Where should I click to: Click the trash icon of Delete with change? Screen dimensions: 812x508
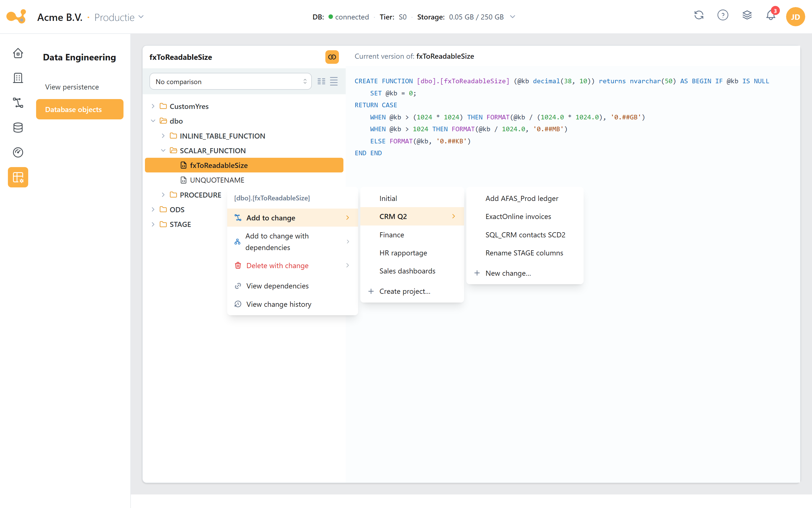coord(238,265)
